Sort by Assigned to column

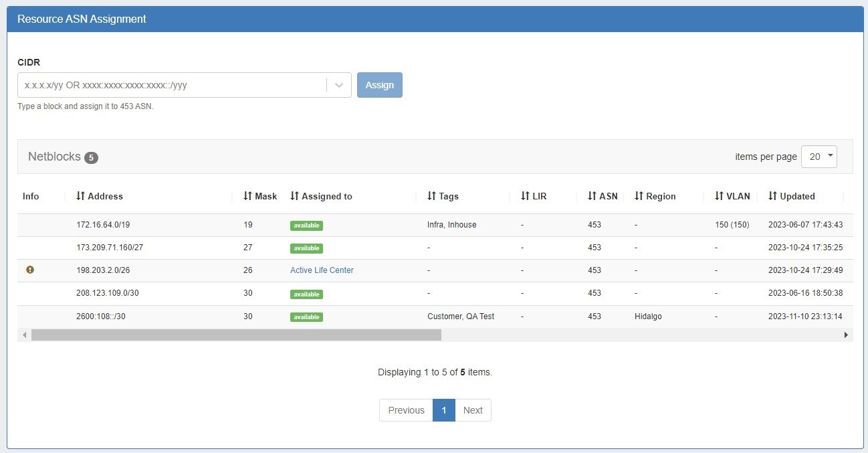click(321, 196)
